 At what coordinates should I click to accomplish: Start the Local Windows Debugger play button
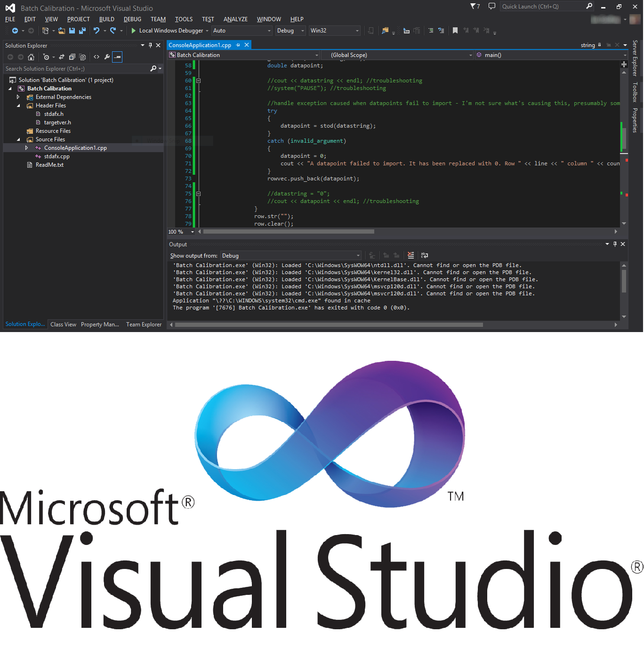133,31
